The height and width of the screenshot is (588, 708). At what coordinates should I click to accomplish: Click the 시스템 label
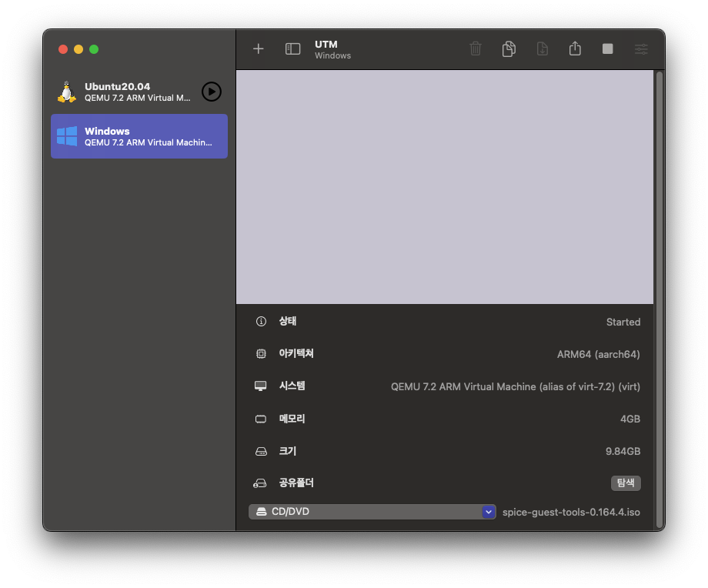tap(292, 386)
